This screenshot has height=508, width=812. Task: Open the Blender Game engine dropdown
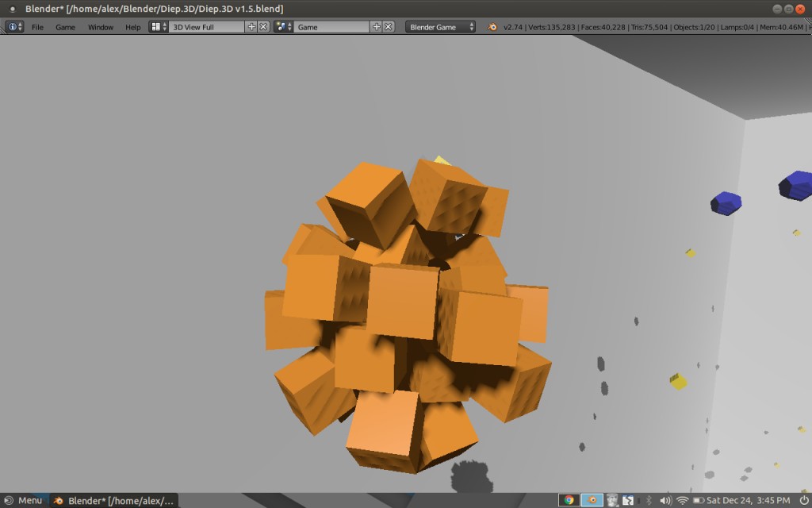click(x=440, y=26)
